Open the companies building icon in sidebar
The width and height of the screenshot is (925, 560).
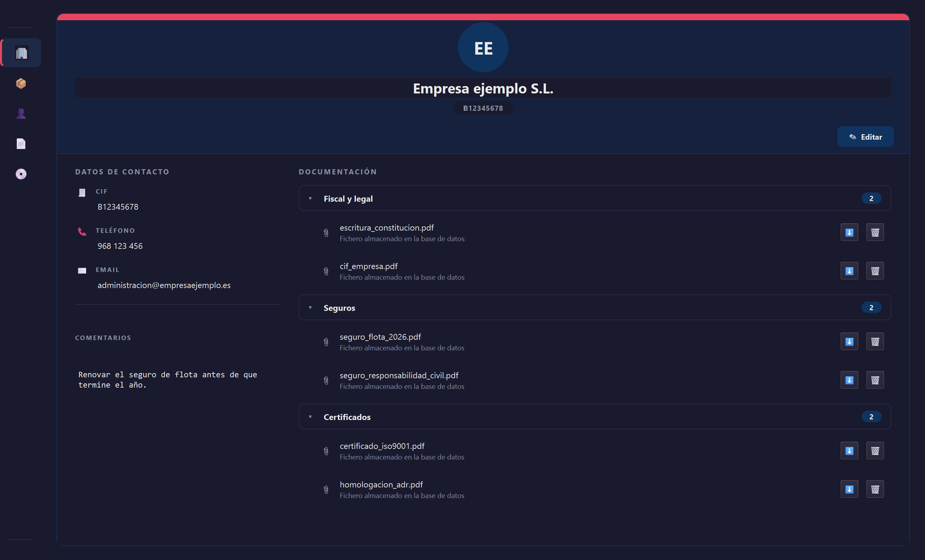point(21,53)
